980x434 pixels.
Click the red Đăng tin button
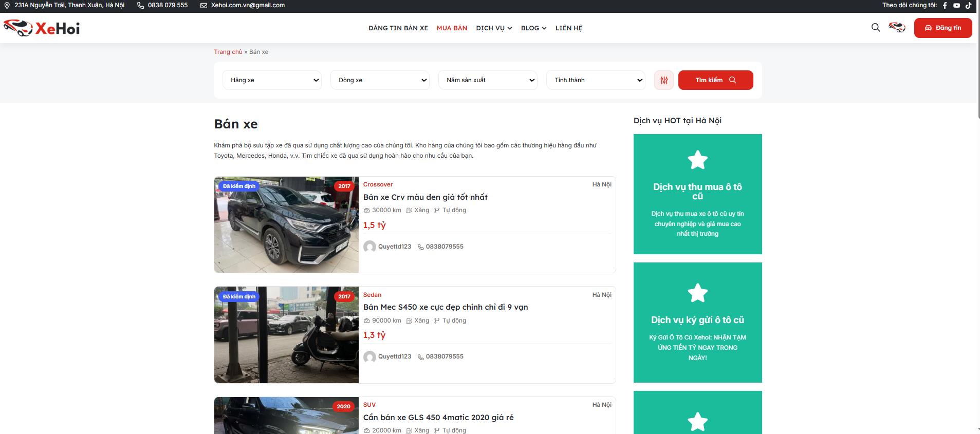[943, 28]
